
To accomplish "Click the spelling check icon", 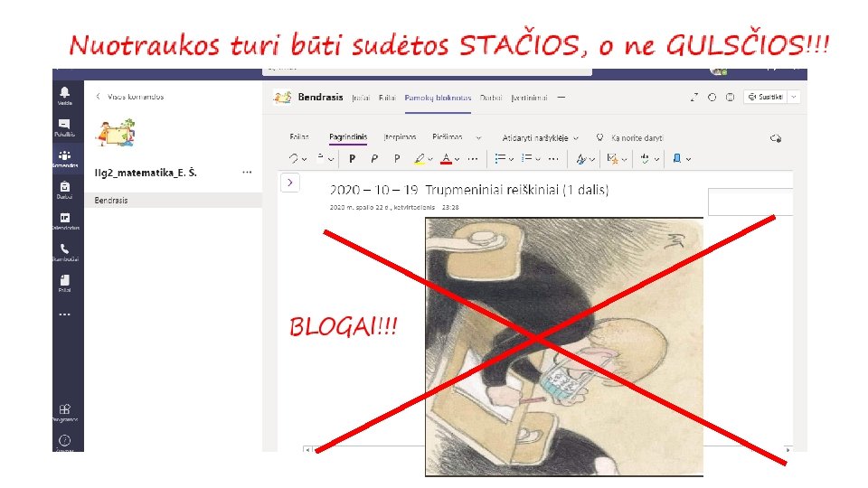I will (x=645, y=159).
